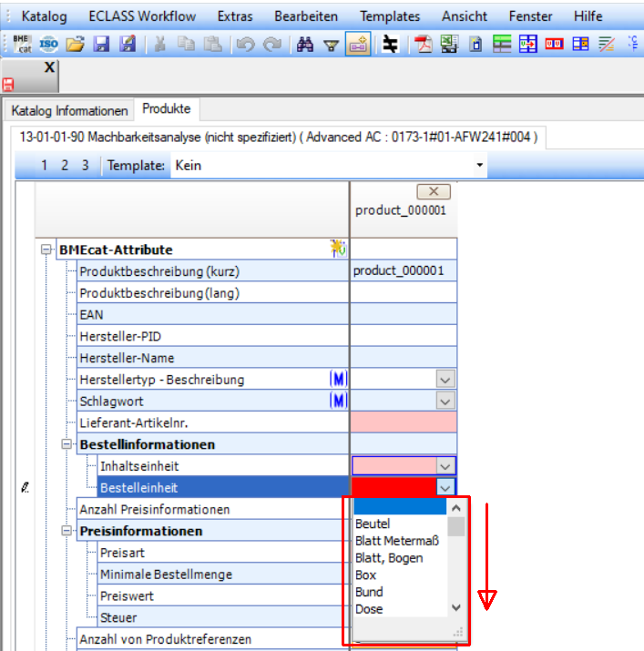
Task: Click the Paste clipboard icon
Action: click(213, 44)
